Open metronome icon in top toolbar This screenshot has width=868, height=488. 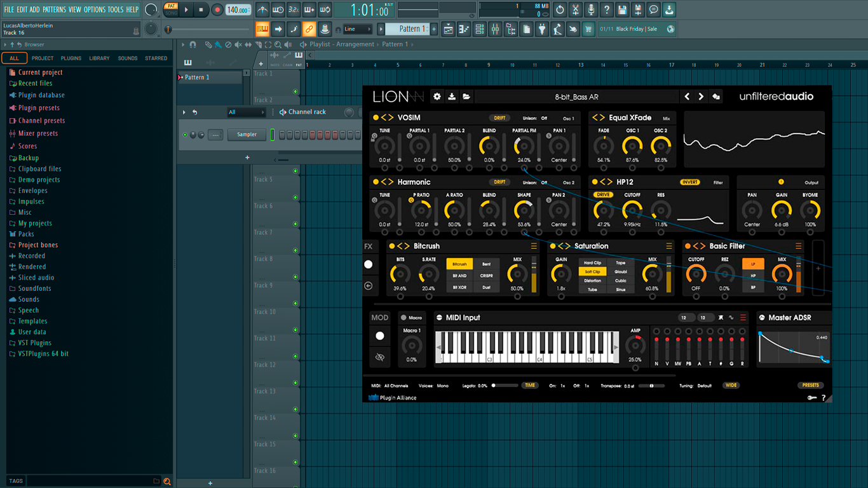click(x=262, y=10)
